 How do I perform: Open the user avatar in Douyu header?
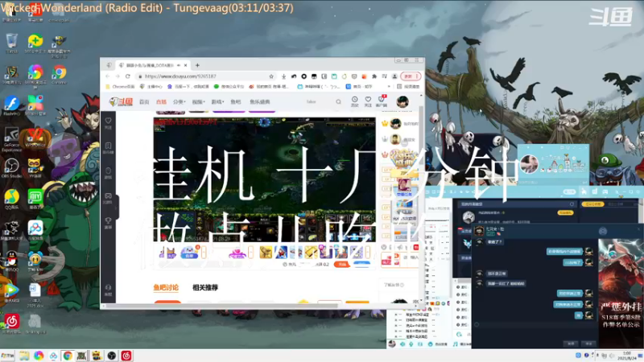coord(402,101)
